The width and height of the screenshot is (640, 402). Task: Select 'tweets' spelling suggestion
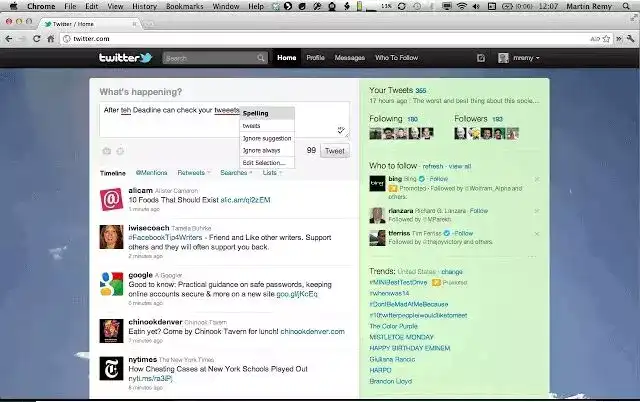267,126
